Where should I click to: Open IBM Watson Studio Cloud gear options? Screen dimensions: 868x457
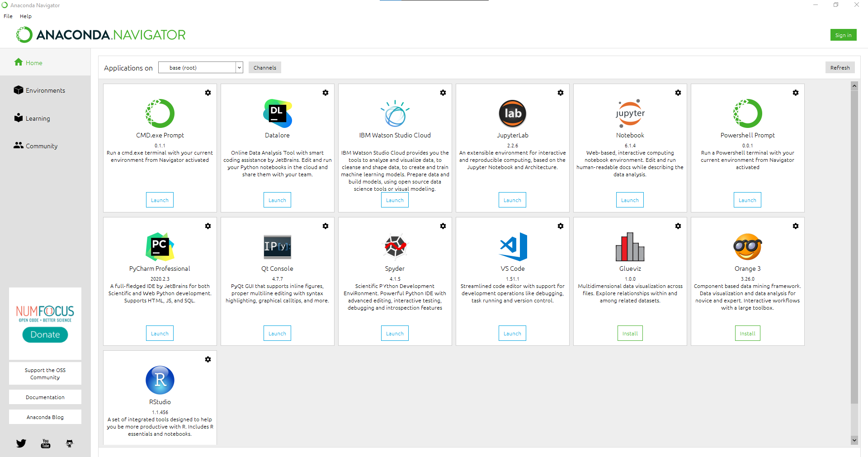point(443,93)
